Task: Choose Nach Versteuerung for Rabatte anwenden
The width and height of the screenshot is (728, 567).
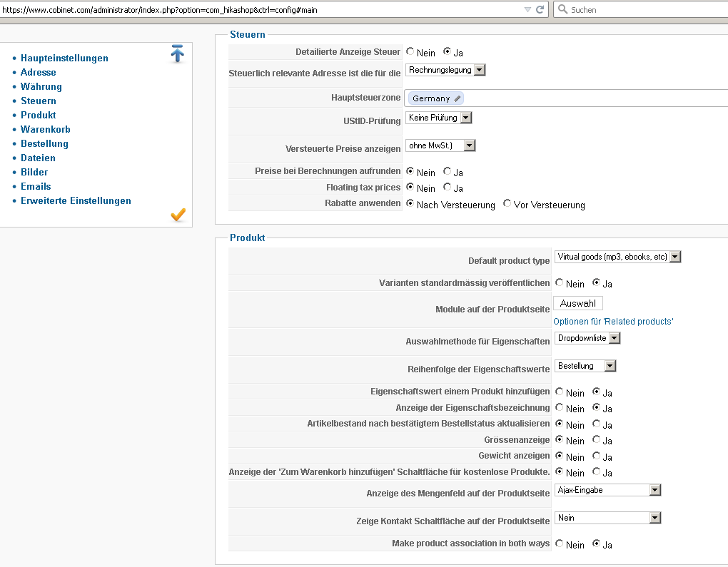Action: click(x=410, y=203)
